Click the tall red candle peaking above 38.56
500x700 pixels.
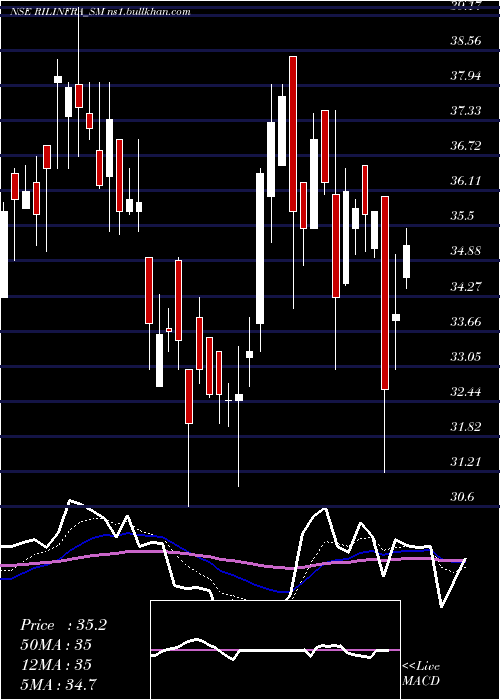[293, 134]
